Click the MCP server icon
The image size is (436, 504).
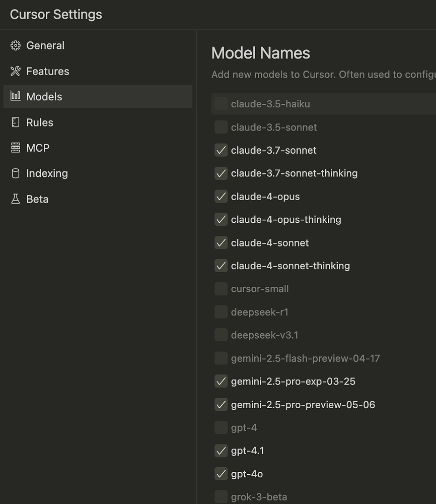16,148
